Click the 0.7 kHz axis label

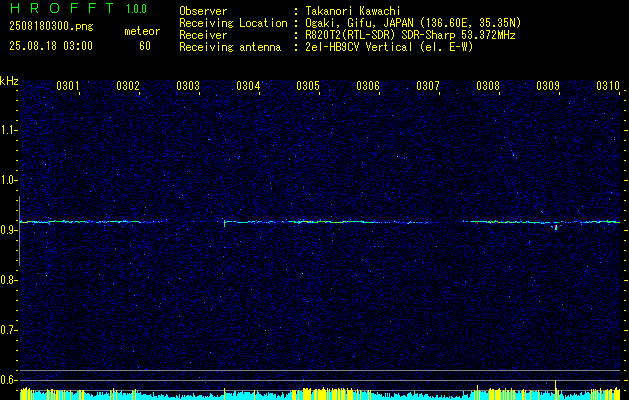[9, 330]
